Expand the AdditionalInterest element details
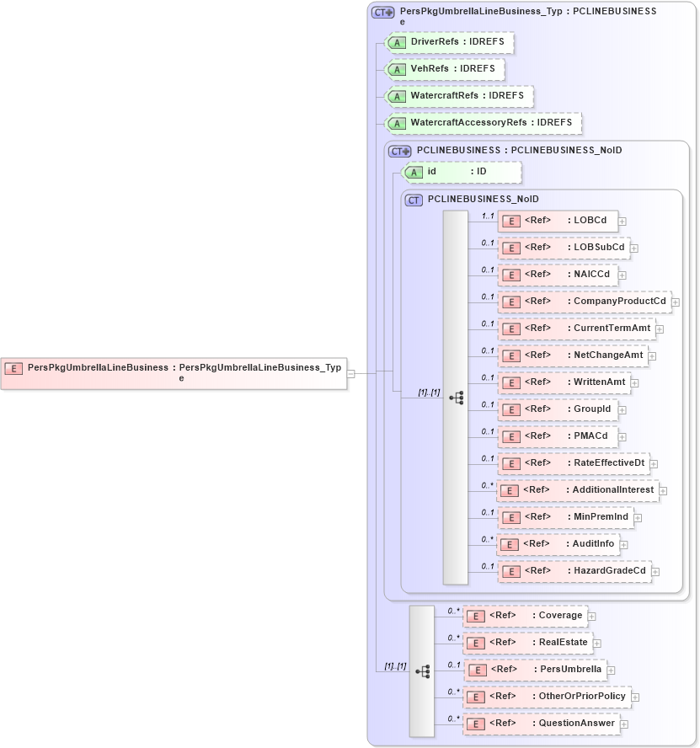 point(662,489)
